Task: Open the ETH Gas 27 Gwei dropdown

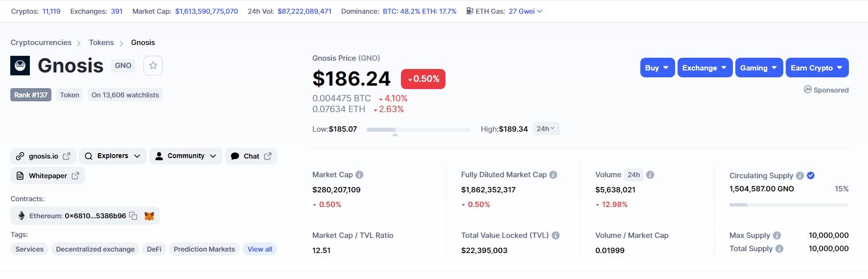Action: point(525,11)
